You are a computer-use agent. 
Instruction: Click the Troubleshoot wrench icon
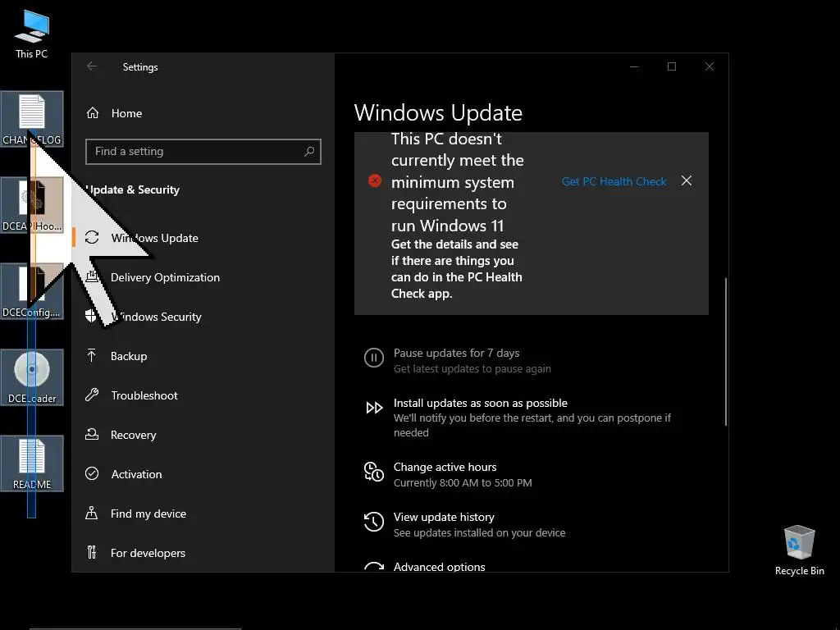point(92,395)
